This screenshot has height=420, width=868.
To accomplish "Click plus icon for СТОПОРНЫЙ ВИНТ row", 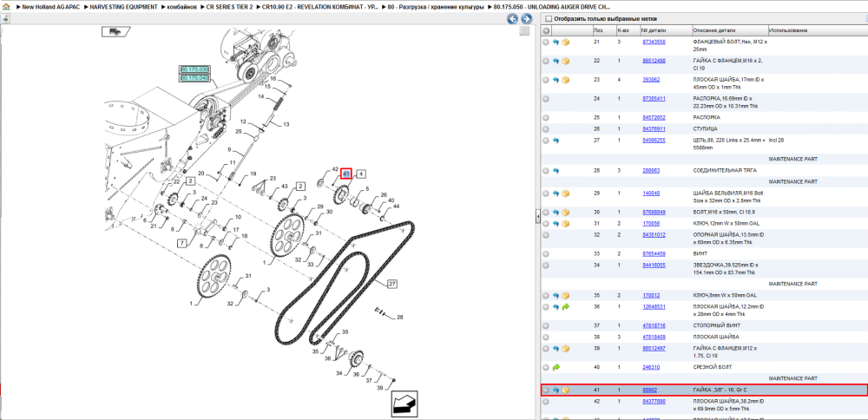I will pyautogui.click(x=546, y=326).
